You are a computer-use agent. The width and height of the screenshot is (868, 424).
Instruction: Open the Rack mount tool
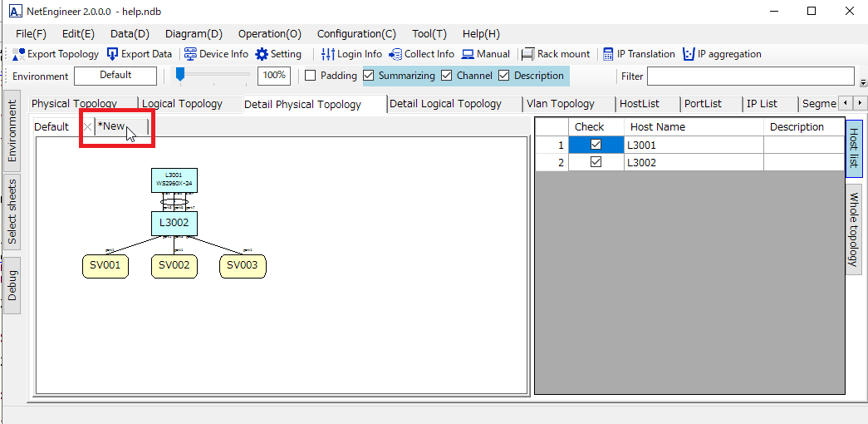point(527,54)
